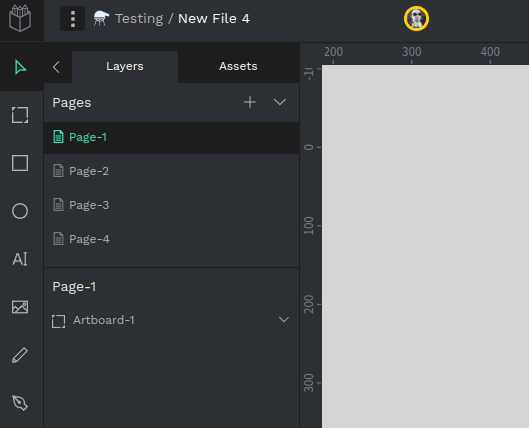This screenshot has height=428, width=529.
Task: Expand the Artboard-1 layer chevron
Action: 284,319
